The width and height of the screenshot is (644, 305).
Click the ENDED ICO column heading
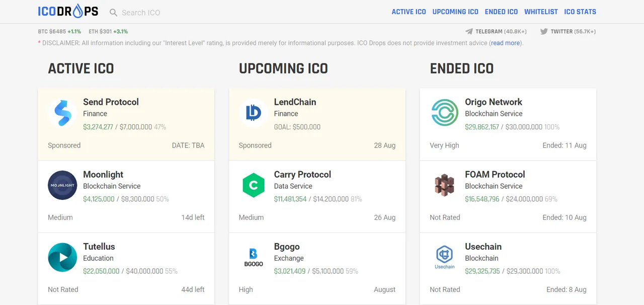tap(462, 69)
